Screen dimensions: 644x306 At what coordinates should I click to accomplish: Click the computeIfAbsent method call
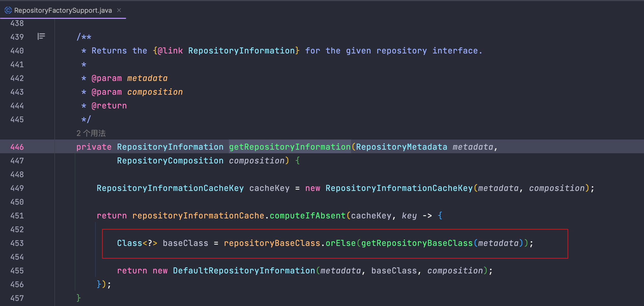[308, 216]
